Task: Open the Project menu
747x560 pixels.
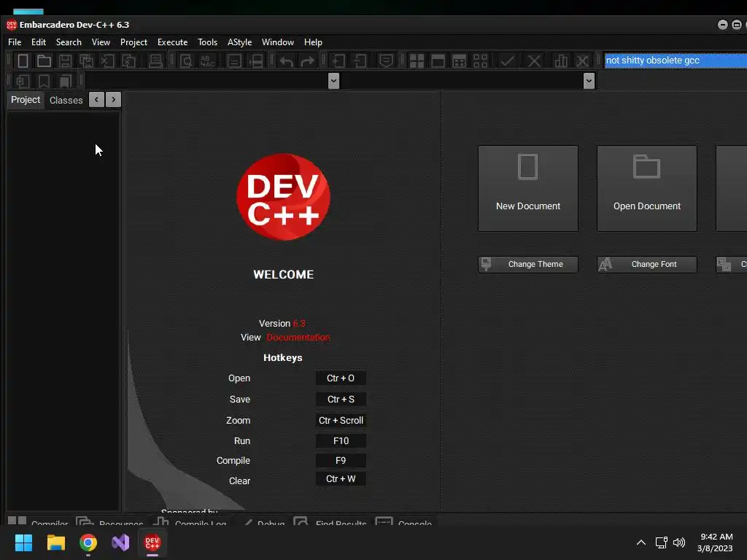Action: click(x=134, y=42)
